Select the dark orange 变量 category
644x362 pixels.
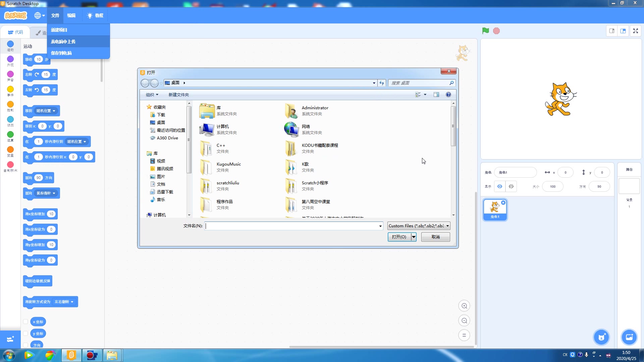tap(10, 151)
